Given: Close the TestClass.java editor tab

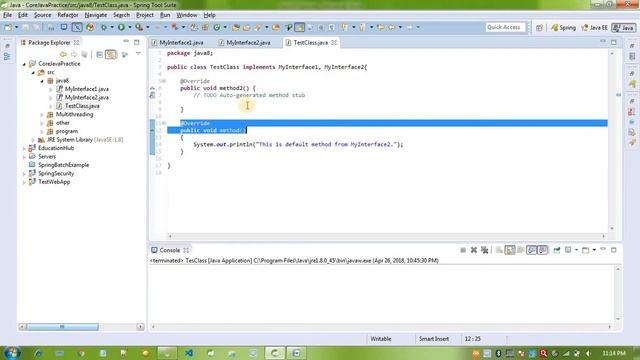Looking at the screenshot, I should pyautogui.click(x=334, y=42).
